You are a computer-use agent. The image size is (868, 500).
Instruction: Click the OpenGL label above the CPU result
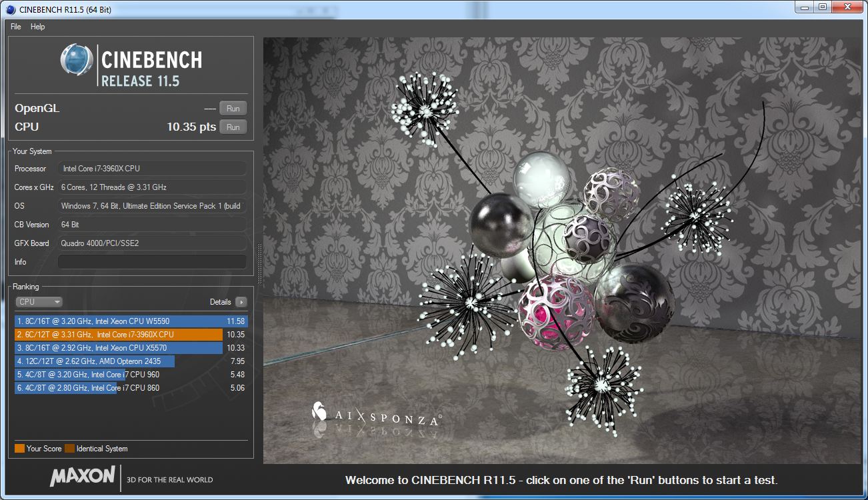[x=37, y=108]
